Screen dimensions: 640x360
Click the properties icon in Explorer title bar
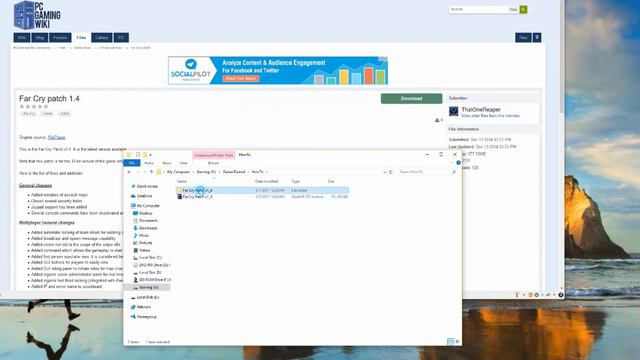[x=138, y=155]
